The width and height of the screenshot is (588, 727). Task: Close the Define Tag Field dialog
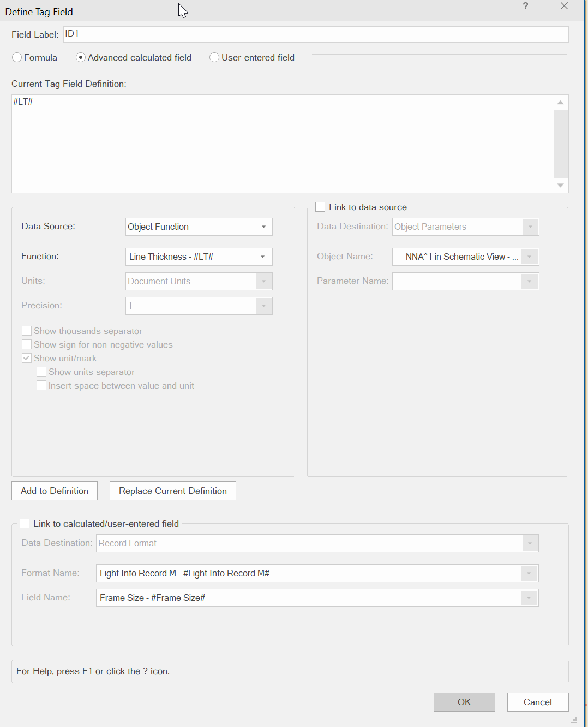click(x=564, y=6)
